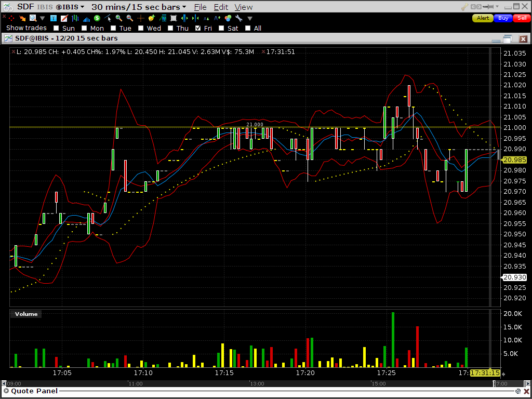Click the green and blue lines icon
This screenshot has width=532, height=399.
(163, 18)
